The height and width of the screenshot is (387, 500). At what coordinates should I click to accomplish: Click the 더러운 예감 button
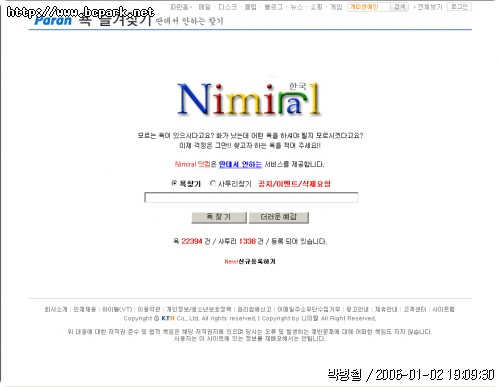click(x=279, y=217)
